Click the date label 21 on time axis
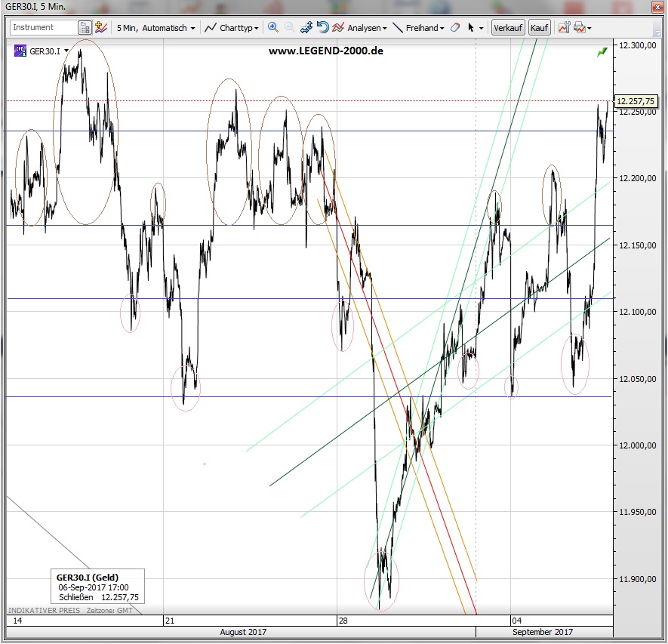Screen dimensions: 668x644 pyautogui.click(x=170, y=621)
